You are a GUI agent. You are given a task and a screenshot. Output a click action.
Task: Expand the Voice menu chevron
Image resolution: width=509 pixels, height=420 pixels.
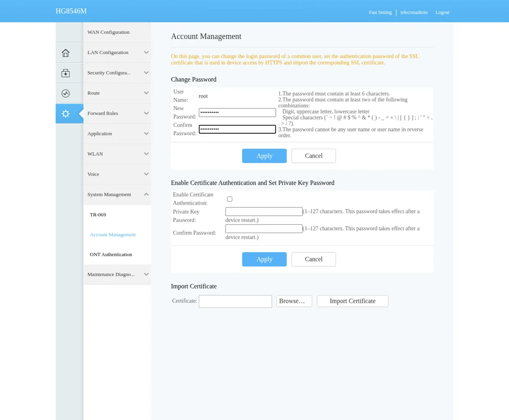(x=146, y=174)
